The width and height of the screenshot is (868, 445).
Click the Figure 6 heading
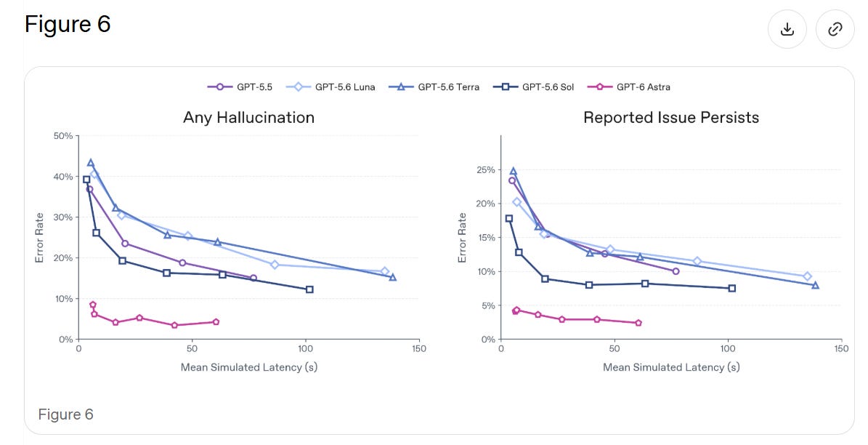68,24
